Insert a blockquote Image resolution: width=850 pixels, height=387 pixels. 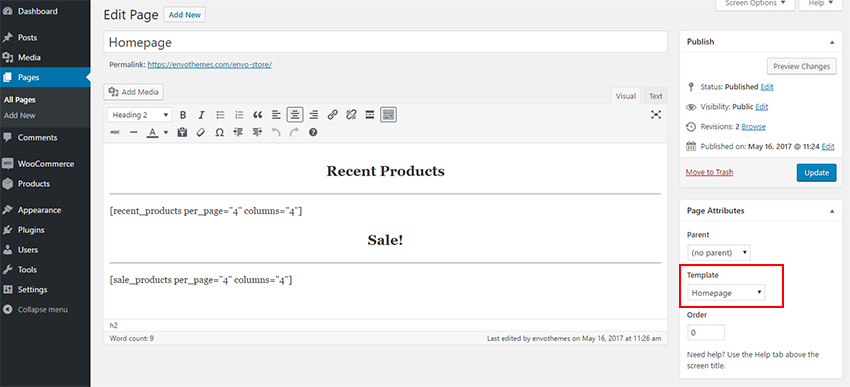point(257,115)
